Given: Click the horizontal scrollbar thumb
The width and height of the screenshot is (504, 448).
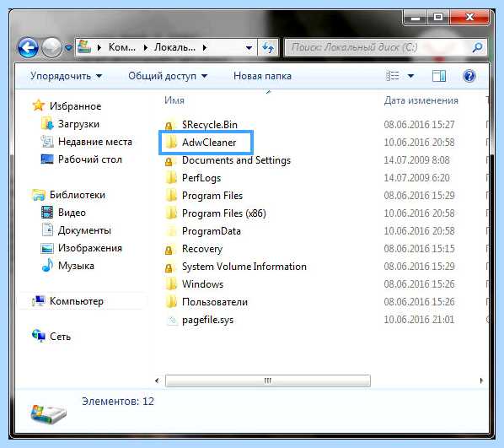Looking at the screenshot, I should [268, 381].
